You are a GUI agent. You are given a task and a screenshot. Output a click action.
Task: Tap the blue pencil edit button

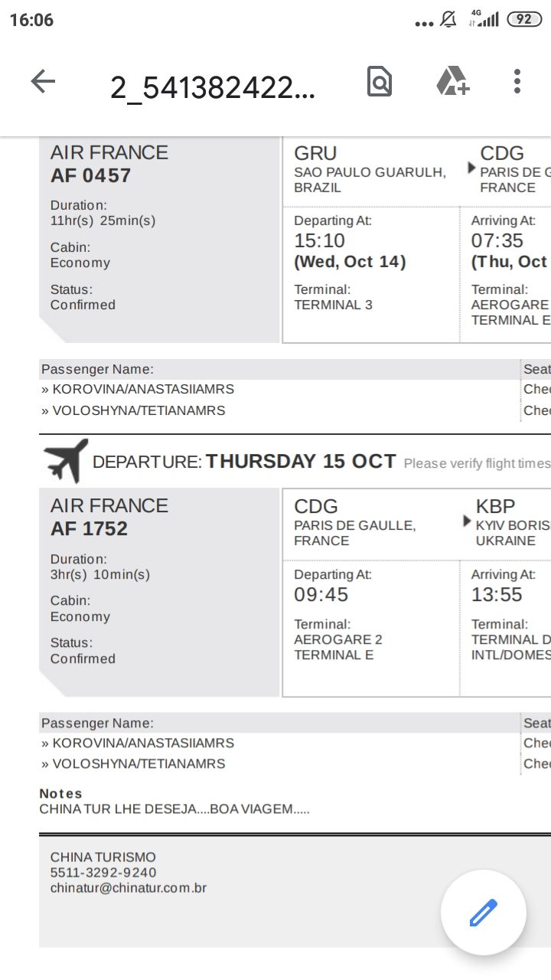click(x=484, y=913)
